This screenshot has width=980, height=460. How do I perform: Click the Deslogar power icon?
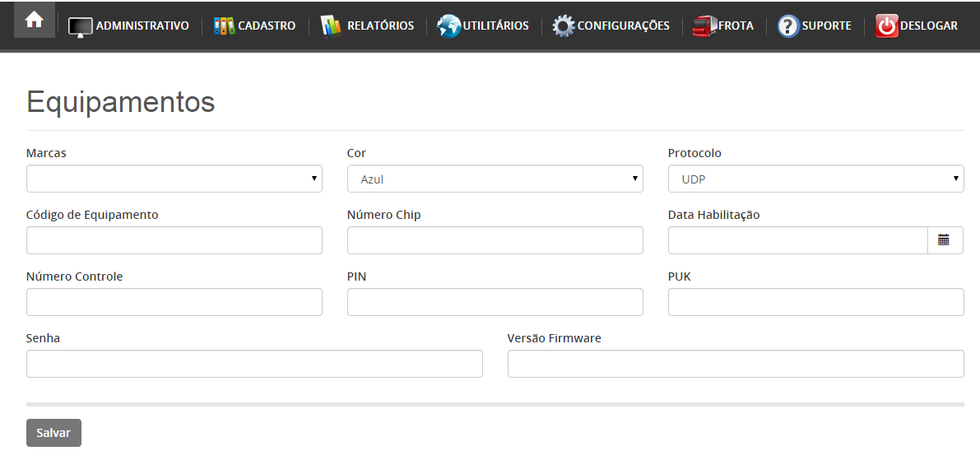coord(887,26)
